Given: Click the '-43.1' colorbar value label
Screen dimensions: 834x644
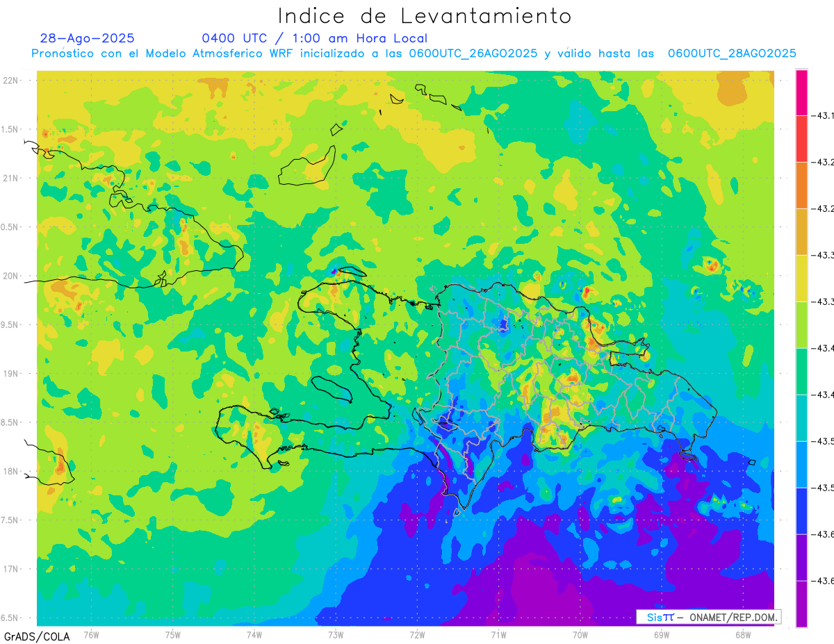Looking at the screenshot, I should click(x=824, y=115).
